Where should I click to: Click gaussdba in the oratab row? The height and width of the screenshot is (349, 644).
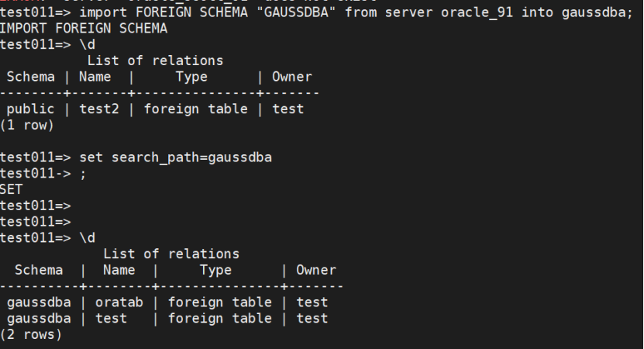tap(39, 302)
